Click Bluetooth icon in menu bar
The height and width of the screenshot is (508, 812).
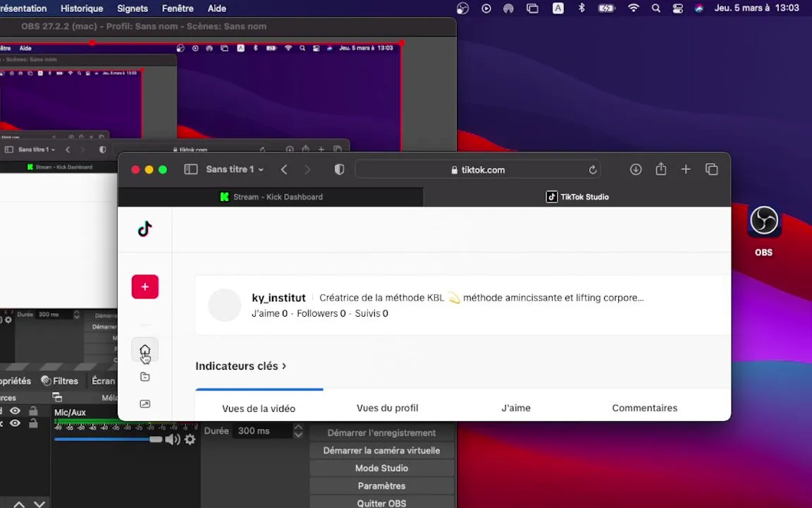pyautogui.click(x=582, y=8)
